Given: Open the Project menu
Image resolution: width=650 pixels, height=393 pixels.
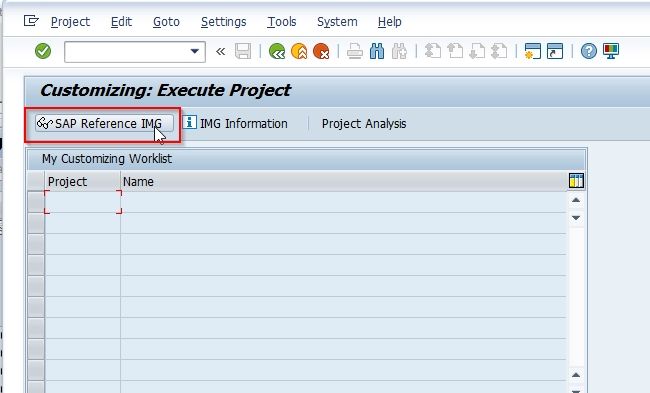Looking at the screenshot, I should coord(70,22).
